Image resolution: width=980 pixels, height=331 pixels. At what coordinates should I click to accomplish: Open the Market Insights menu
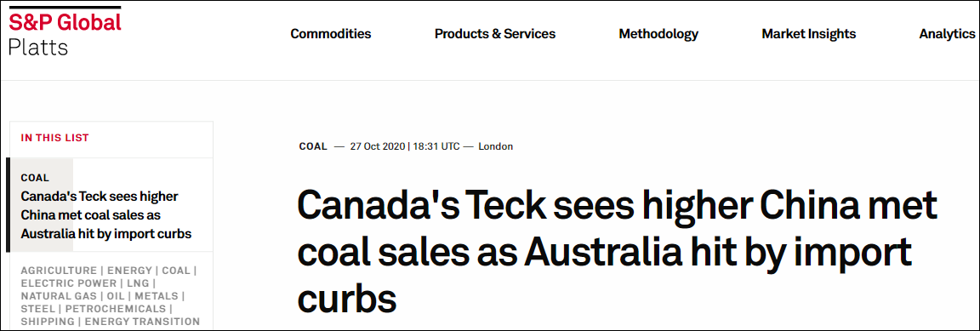tap(809, 34)
